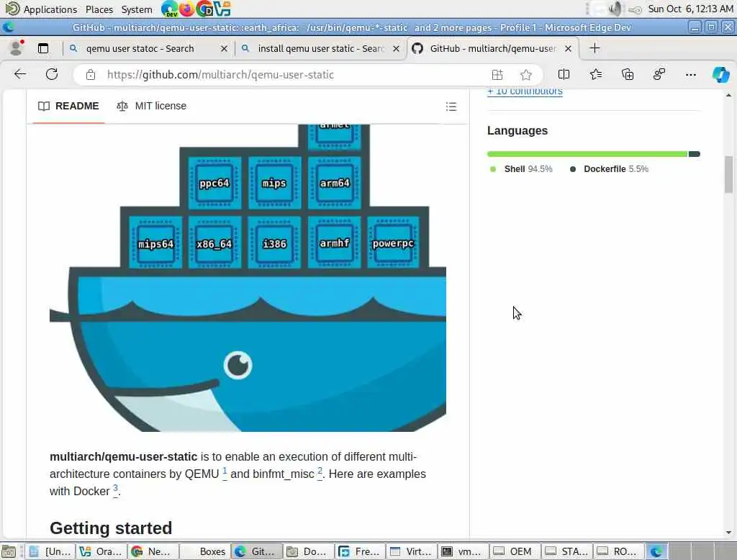Close the install qemu user static tab

pos(397,48)
